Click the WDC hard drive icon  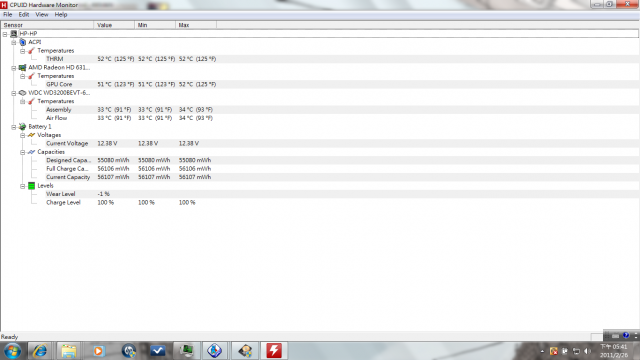point(22,93)
